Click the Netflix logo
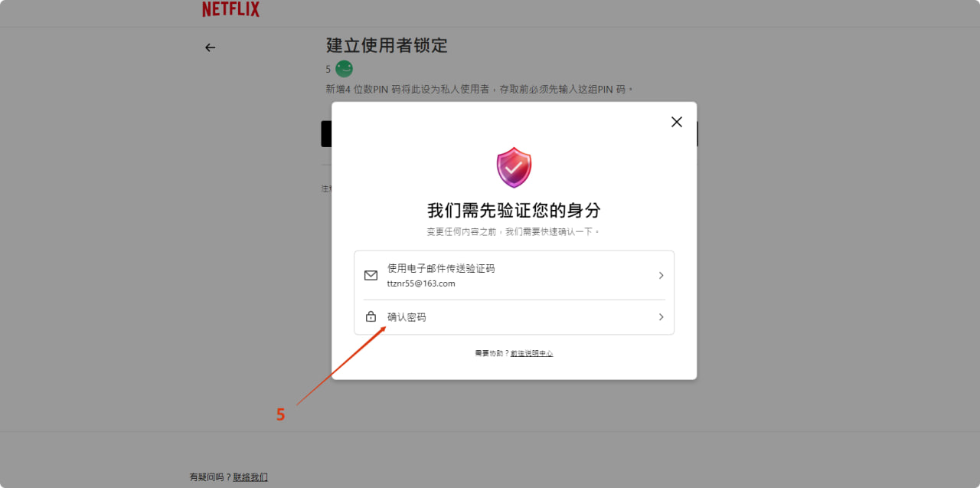This screenshot has width=980, height=488. click(230, 9)
